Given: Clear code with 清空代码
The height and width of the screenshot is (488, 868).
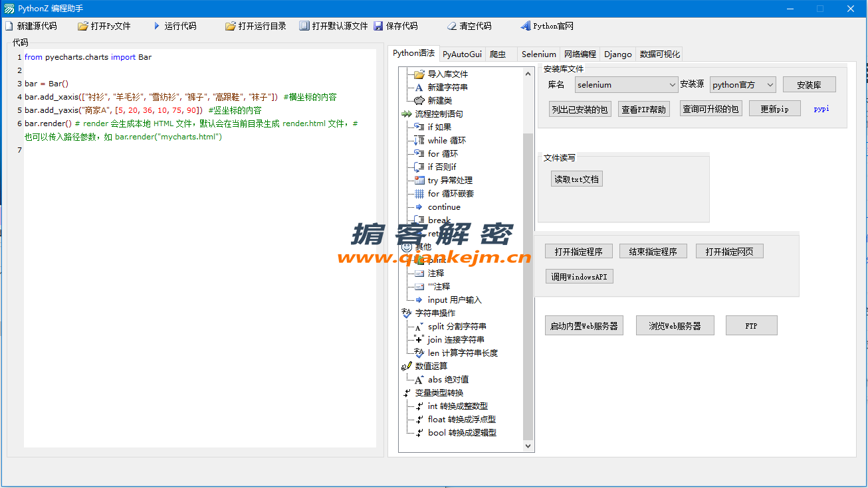Looking at the screenshot, I should [x=469, y=27].
